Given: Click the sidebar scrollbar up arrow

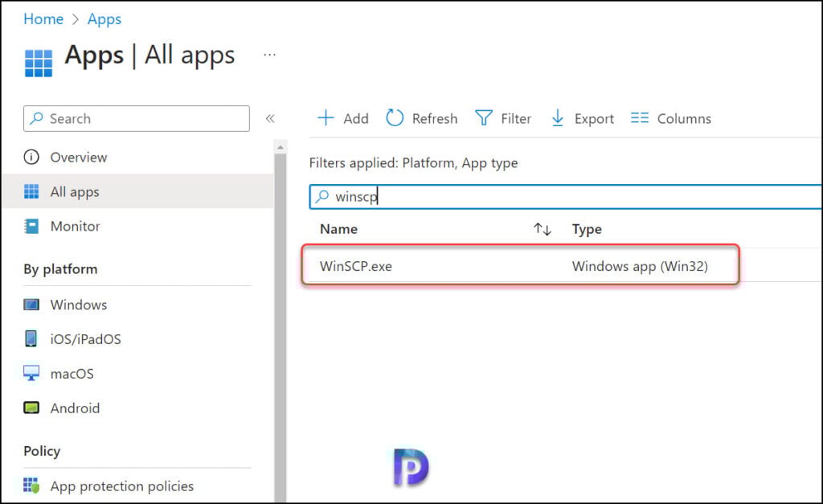Looking at the screenshot, I should pos(280,148).
